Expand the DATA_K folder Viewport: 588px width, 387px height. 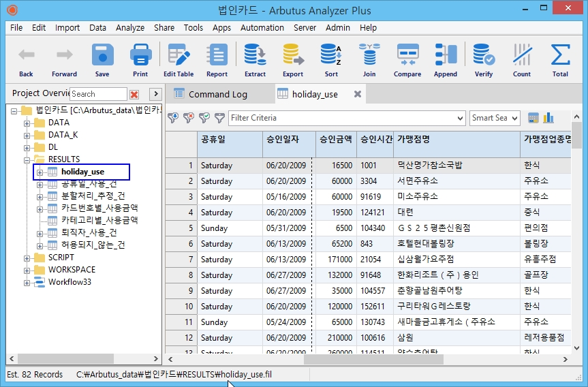(x=27, y=136)
